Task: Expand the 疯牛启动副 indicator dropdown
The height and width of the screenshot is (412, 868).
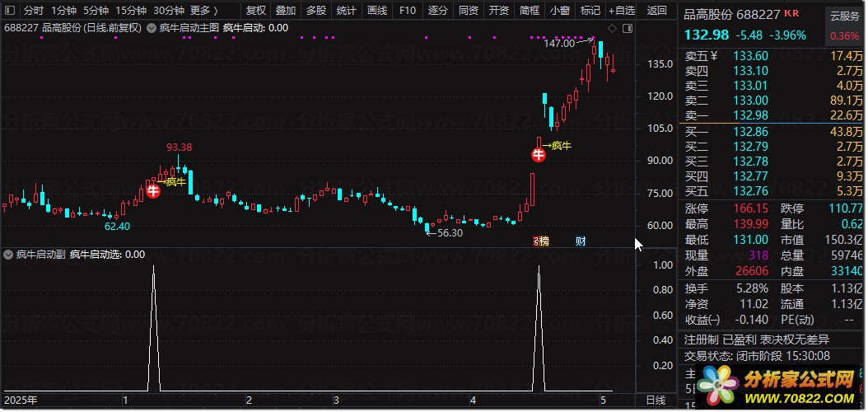Action: pyautogui.click(x=7, y=255)
